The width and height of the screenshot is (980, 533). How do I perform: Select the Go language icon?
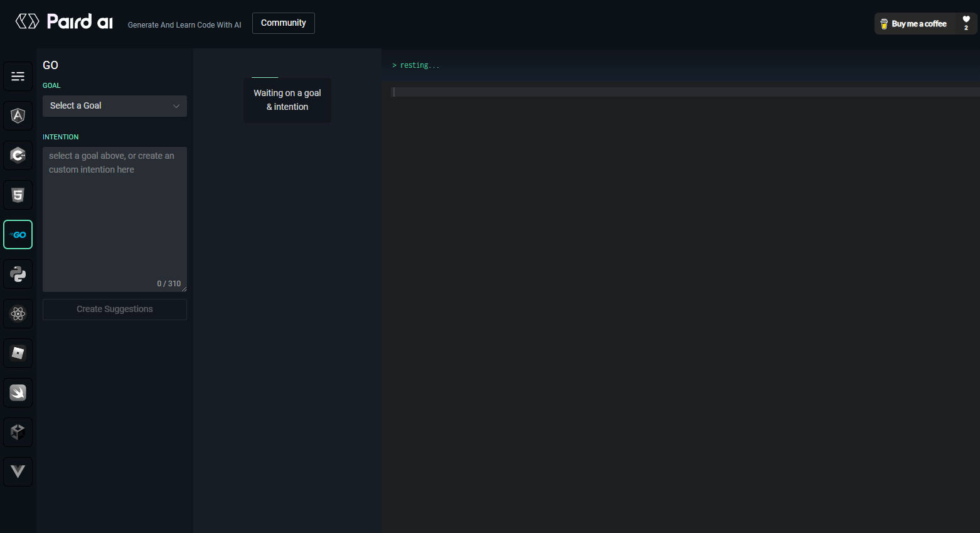18,235
